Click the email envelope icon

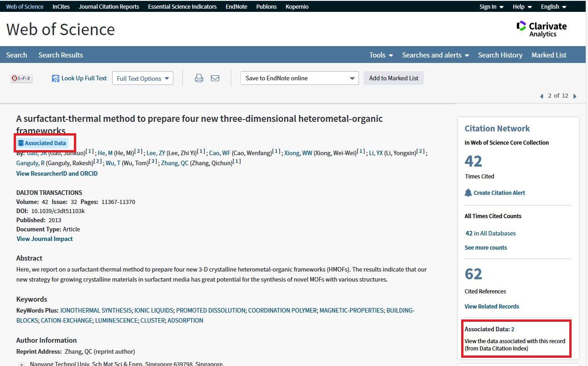coord(215,78)
